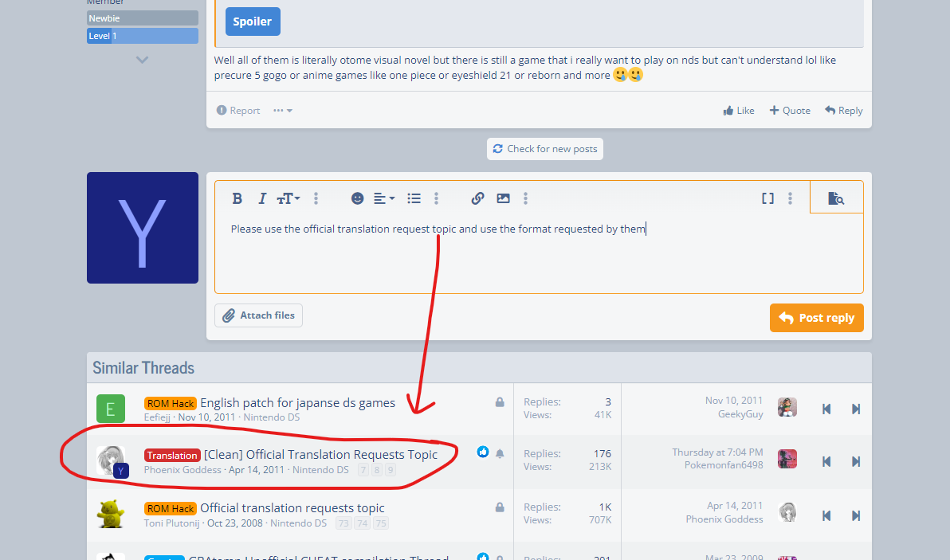Image resolution: width=950 pixels, height=560 pixels.
Task: Insert a bulleted list
Action: 414,198
